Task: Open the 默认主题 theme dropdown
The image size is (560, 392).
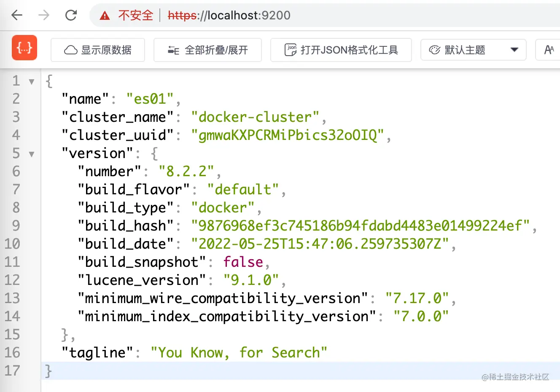Action: (474, 50)
